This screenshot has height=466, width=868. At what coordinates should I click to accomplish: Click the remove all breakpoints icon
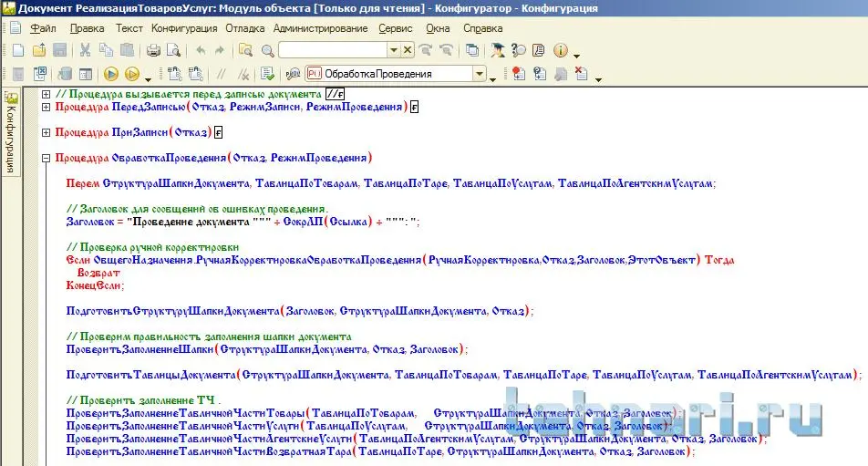click(581, 74)
